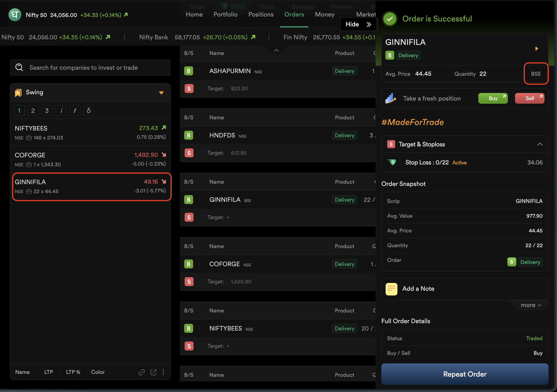Screen dimensions: 557x392
Task: Click the Nifty Bank ticker arrow icon
Action: pos(253,37)
